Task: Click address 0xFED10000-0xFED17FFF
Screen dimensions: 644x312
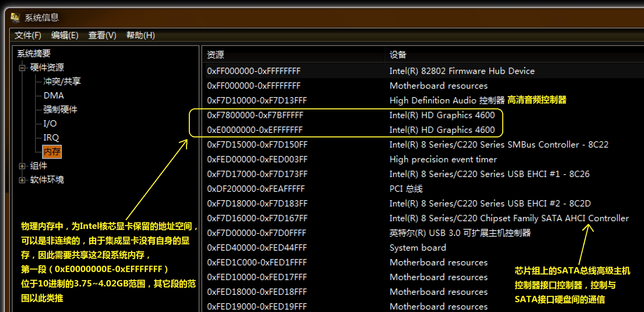Action: (257, 277)
